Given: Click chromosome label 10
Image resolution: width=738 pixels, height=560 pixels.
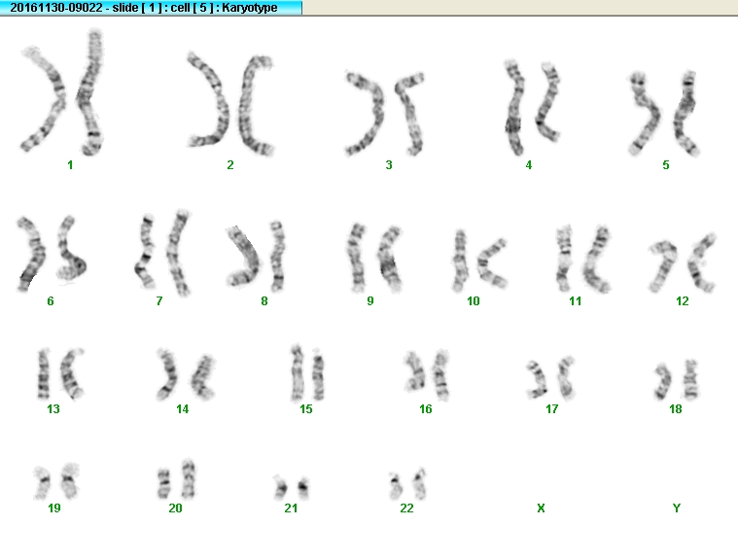Looking at the screenshot, I should (x=473, y=301).
